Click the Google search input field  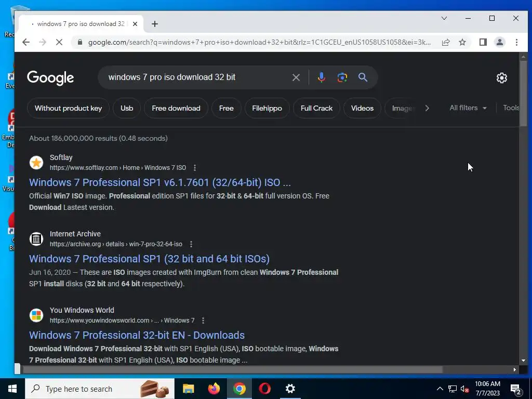pyautogui.click(x=197, y=77)
